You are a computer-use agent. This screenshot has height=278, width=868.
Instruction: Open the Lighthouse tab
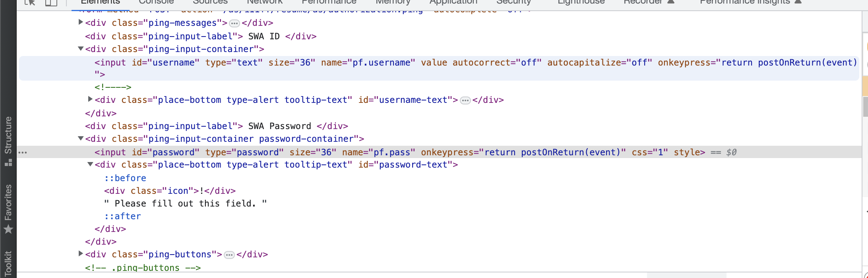tap(581, 2)
